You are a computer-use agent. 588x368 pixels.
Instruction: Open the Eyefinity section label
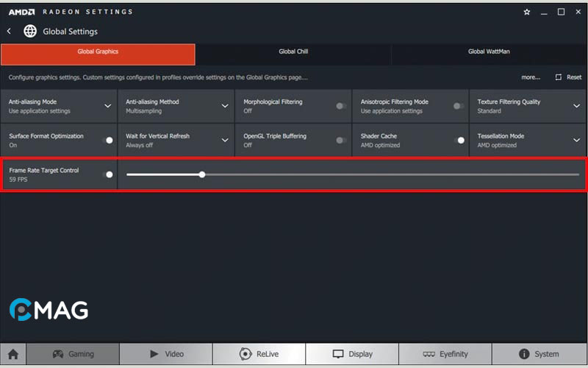click(453, 354)
